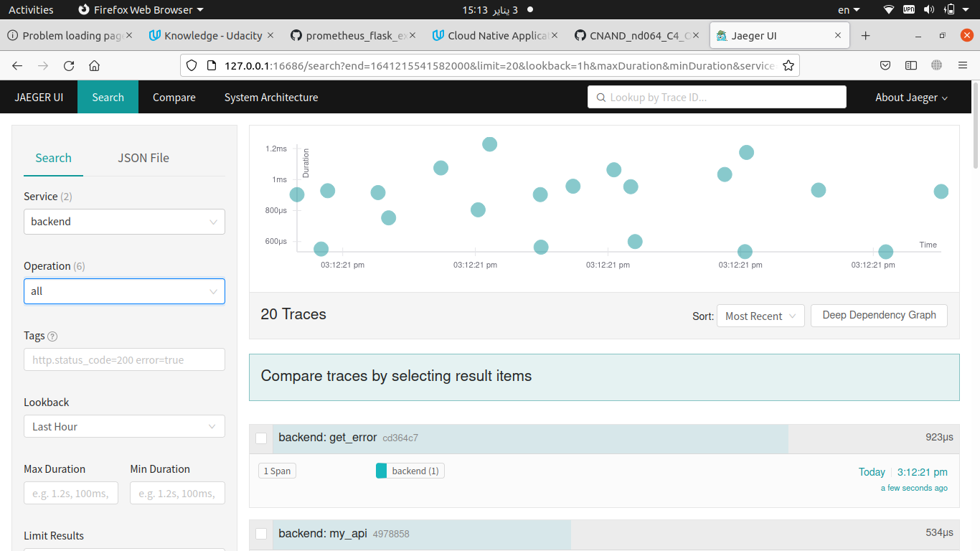Screen dimensions: 980x551
Task: Open System Architecture from the navigation bar
Action: (271, 97)
